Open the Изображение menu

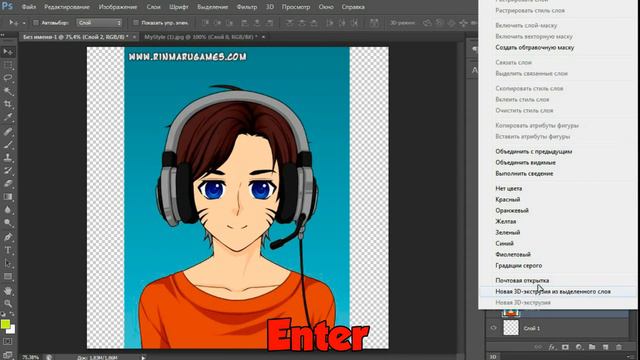(x=118, y=7)
